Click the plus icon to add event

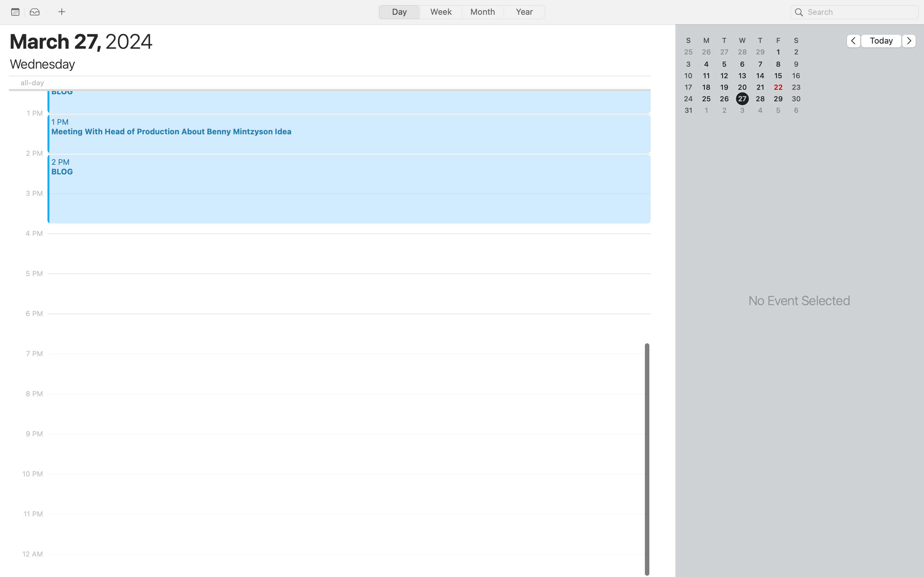(x=62, y=12)
